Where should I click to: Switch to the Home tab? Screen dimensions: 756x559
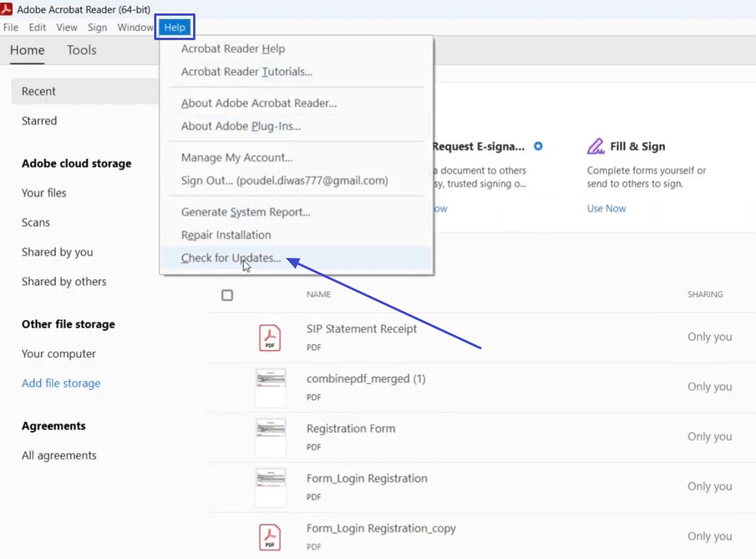27,50
